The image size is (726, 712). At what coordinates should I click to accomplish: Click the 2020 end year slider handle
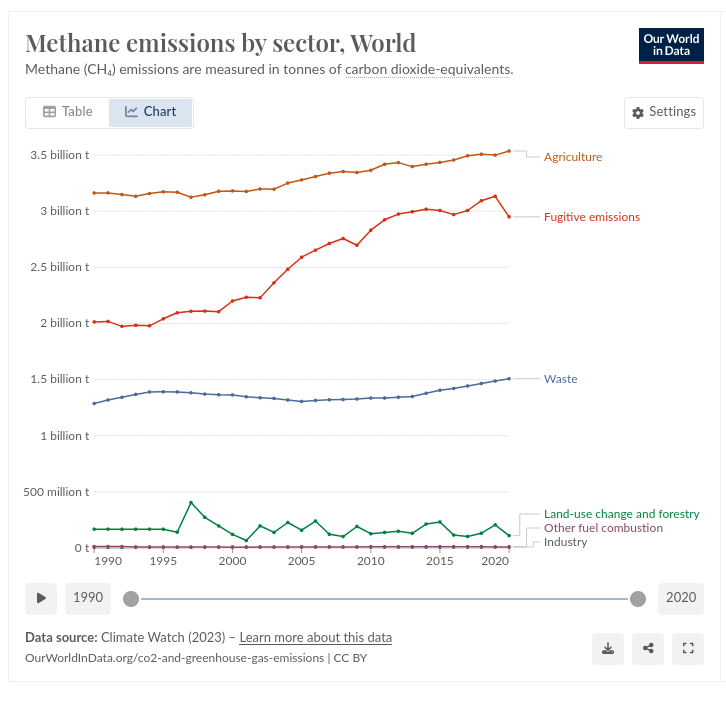coord(638,598)
